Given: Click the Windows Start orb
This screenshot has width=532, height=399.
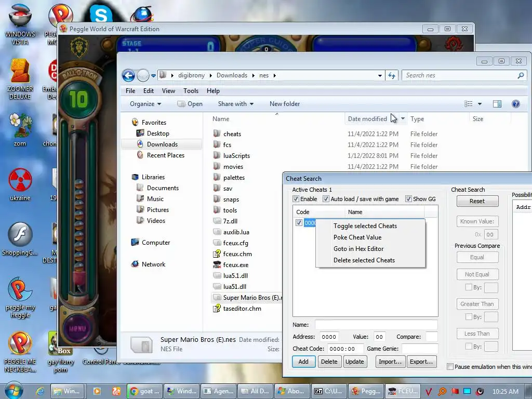Looking at the screenshot, I should pyautogui.click(x=14, y=390).
